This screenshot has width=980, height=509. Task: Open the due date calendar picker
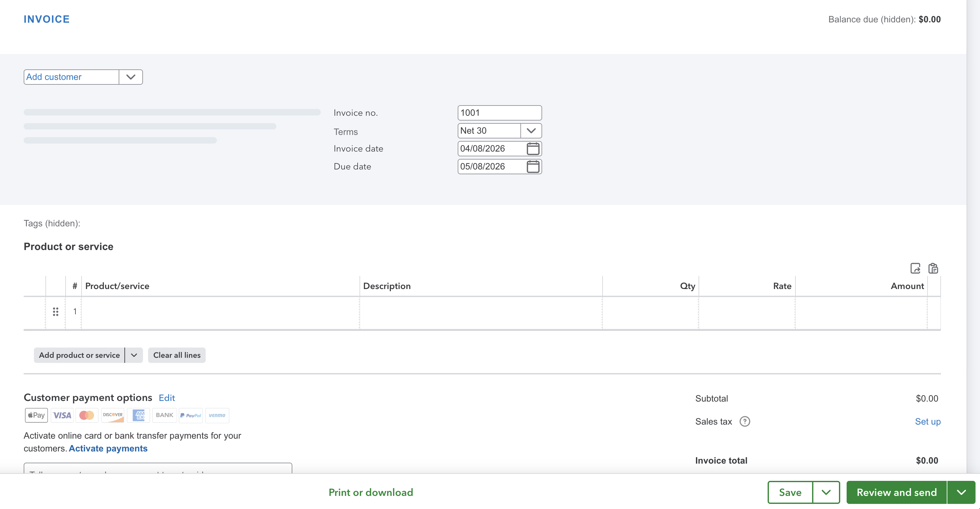533,166
